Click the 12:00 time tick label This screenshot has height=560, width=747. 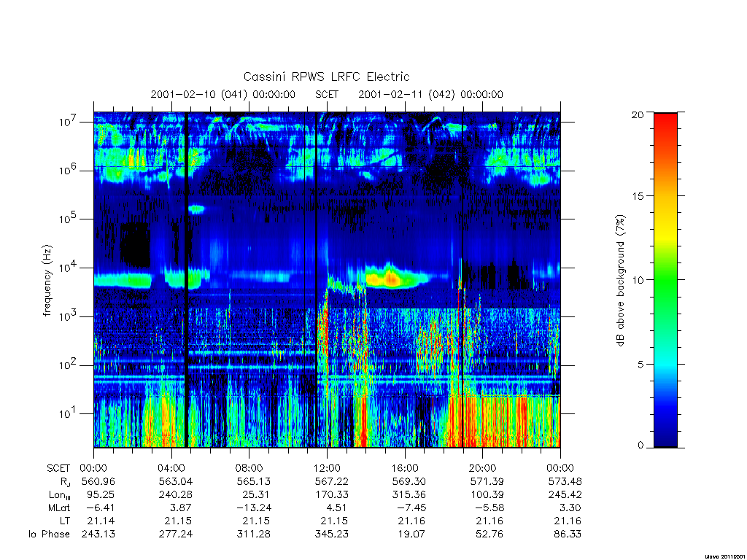point(327,468)
